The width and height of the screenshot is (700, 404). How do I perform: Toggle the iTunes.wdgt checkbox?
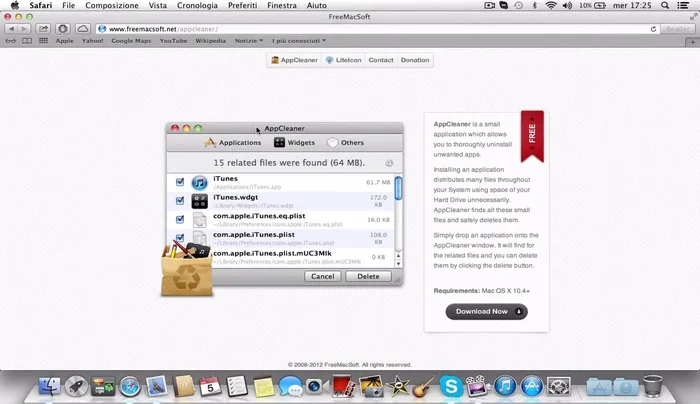click(x=180, y=200)
